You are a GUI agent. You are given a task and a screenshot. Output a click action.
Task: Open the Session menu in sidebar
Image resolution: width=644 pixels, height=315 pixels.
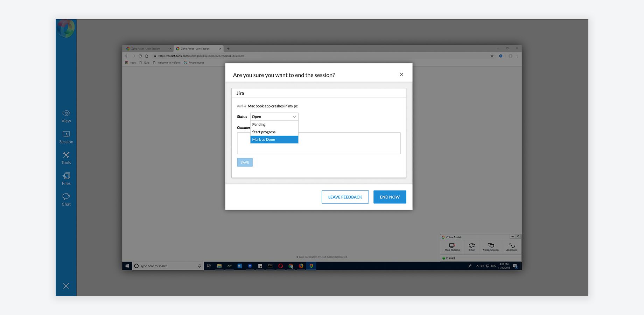click(66, 138)
